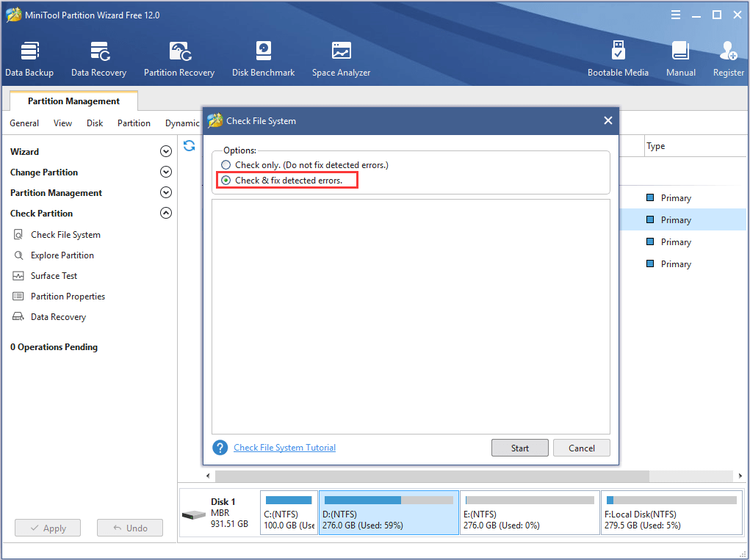Open the View menu
Screen dimensions: 750x560
pos(62,123)
